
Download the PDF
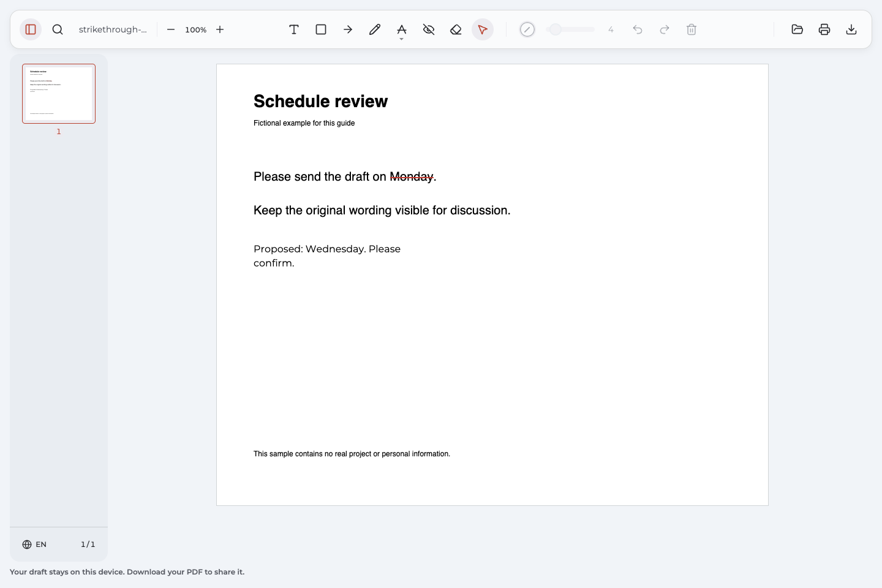tap(851, 29)
